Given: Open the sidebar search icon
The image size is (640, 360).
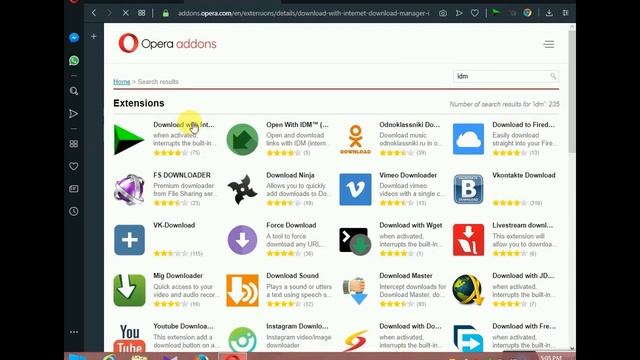Looking at the screenshot, I should [x=74, y=91].
